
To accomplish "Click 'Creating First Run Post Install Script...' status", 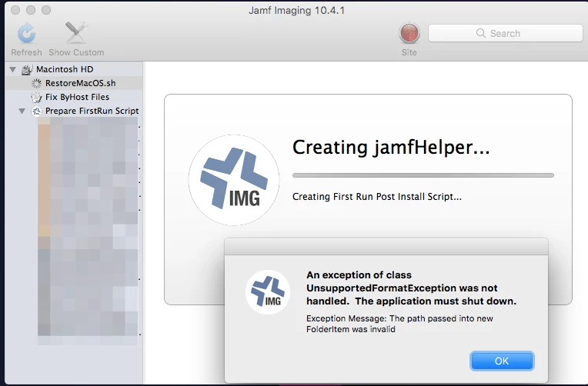I will coord(377,196).
